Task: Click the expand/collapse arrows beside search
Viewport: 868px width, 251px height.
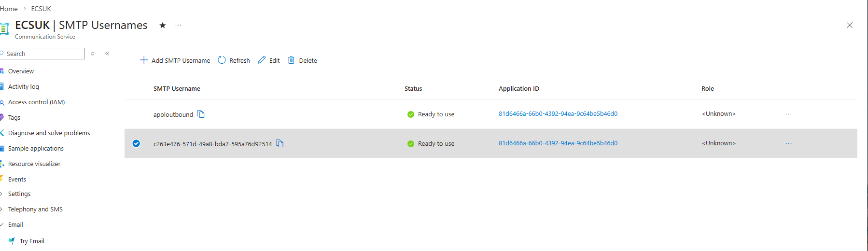Action: click(x=93, y=54)
